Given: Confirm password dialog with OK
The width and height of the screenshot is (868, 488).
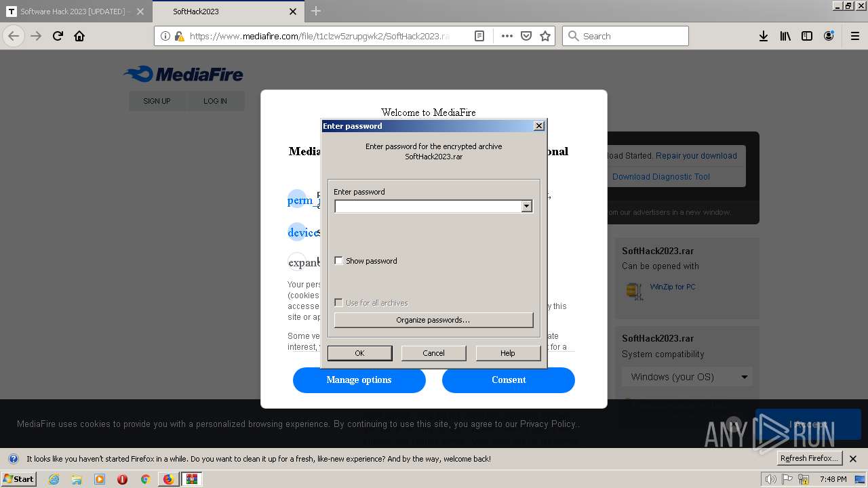Looking at the screenshot, I should [359, 353].
